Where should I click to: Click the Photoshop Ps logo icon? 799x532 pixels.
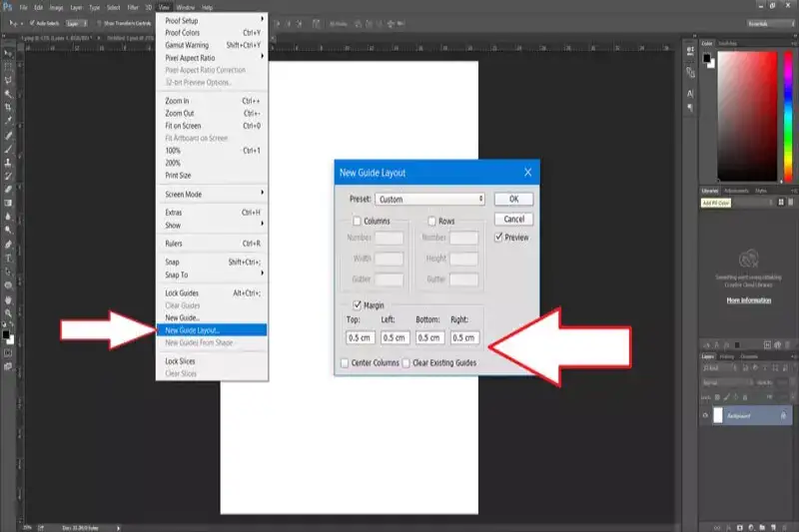click(9, 7)
